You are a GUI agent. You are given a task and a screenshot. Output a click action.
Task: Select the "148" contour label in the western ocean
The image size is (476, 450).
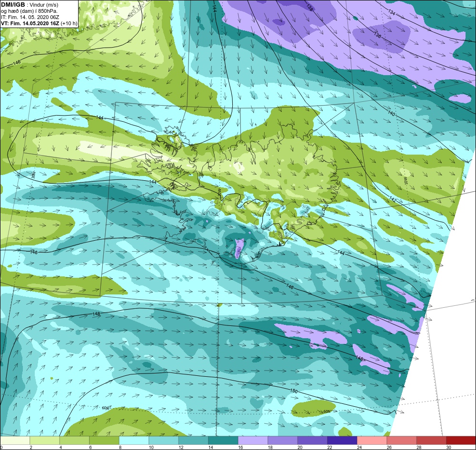click(96, 313)
